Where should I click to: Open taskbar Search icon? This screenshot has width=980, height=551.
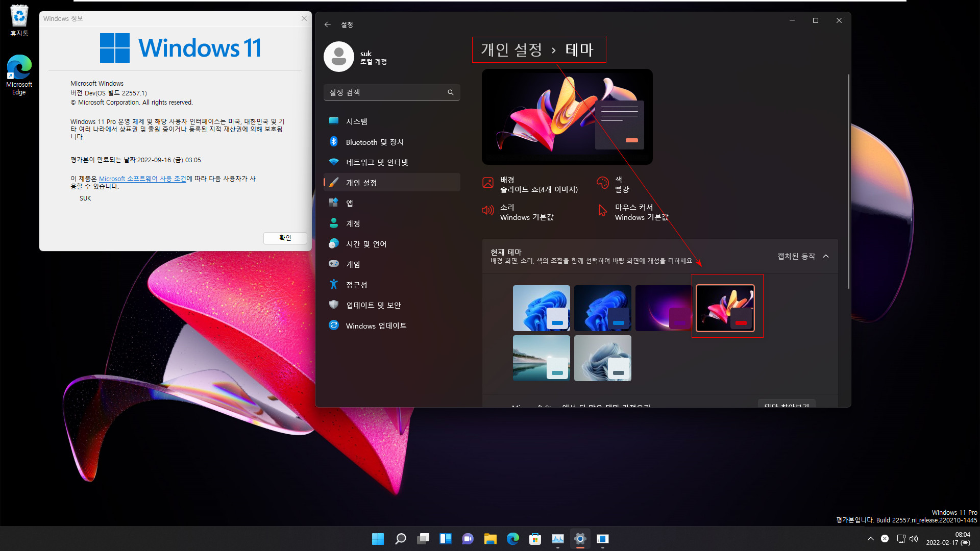(x=401, y=539)
